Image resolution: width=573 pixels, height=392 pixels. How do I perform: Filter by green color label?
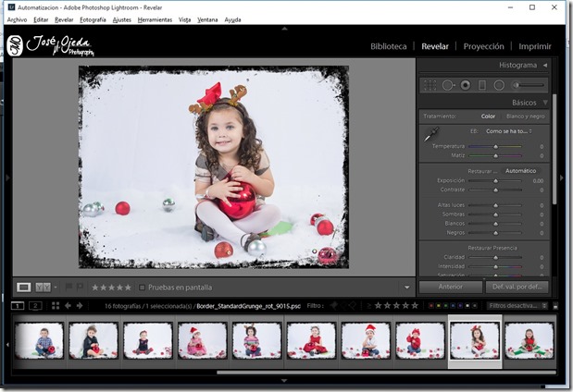pos(445,305)
